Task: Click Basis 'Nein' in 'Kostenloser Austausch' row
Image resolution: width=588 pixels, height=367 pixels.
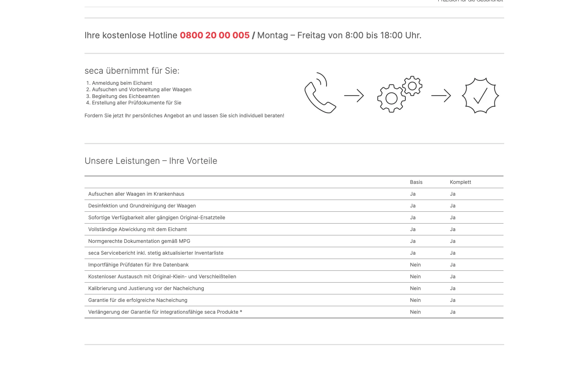Action: tap(415, 277)
